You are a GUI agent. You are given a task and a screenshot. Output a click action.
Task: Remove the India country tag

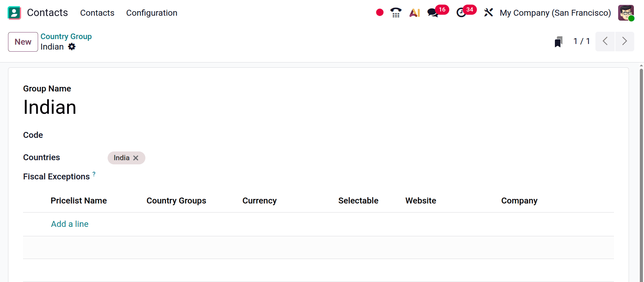pyautogui.click(x=136, y=158)
